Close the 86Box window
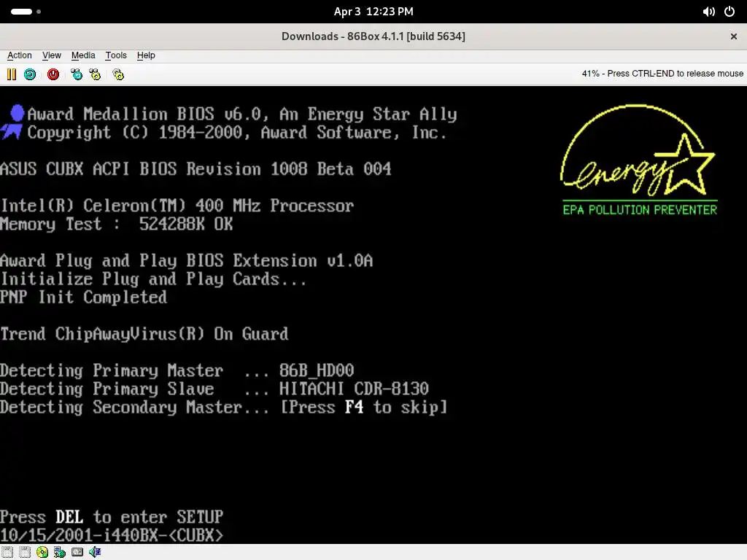 click(x=734, y=36)
